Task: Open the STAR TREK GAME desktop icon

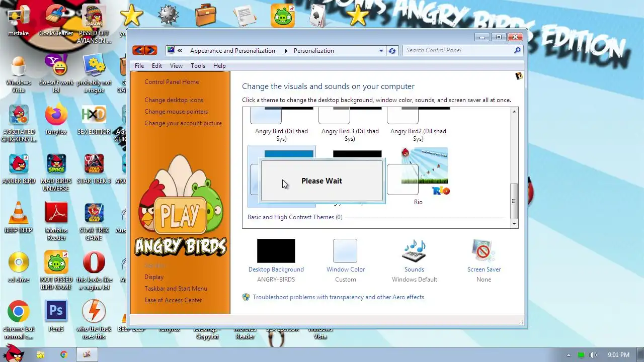Action: [x=94, y=221]
